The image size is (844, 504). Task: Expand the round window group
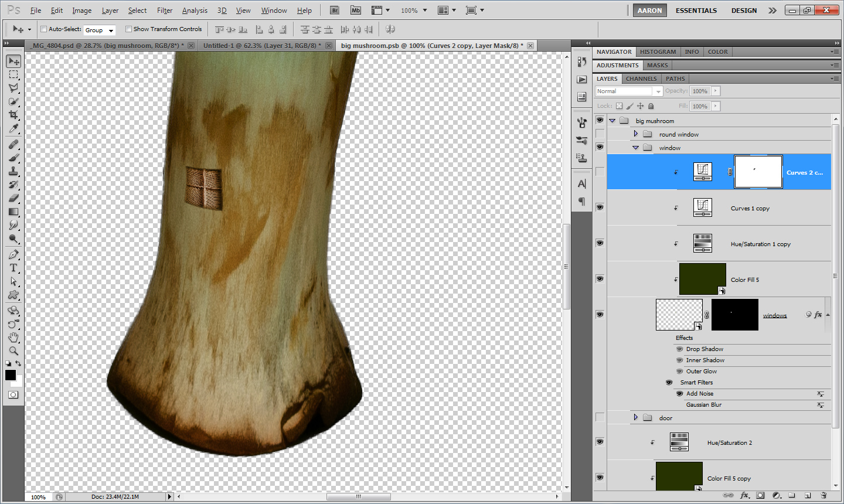coord(636,134)
